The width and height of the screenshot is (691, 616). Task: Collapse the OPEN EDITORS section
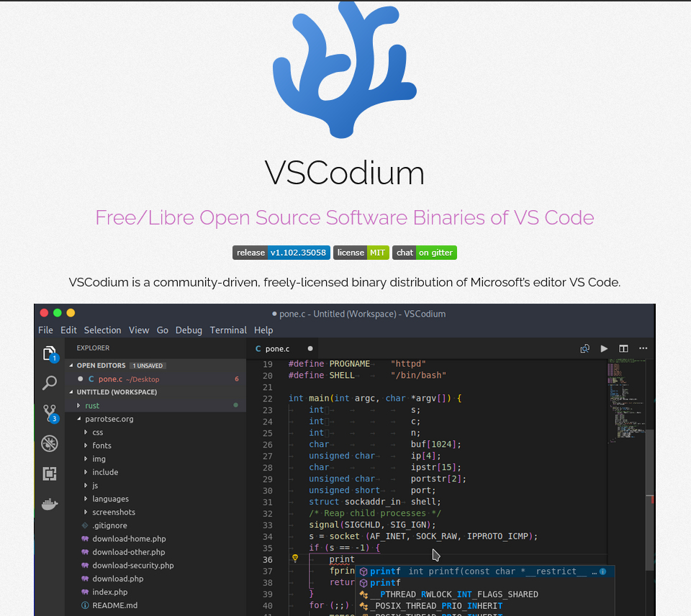pos(71,366)
